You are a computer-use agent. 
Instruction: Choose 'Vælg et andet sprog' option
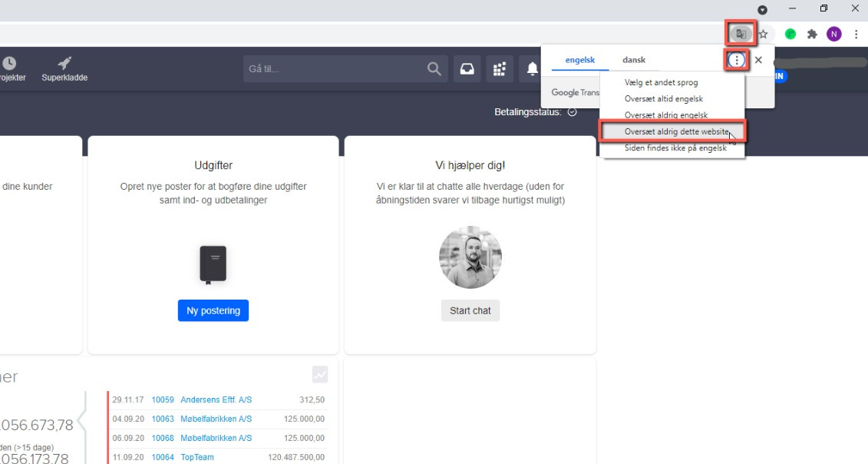[661, 82]
